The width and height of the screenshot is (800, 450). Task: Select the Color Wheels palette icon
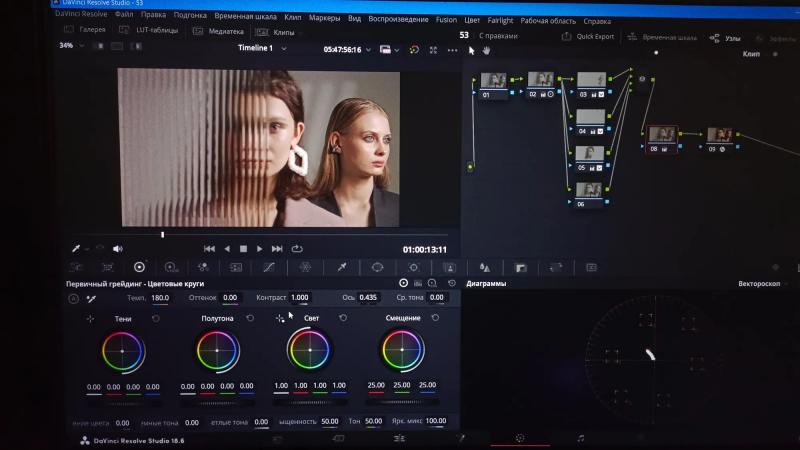[x=139, y=267]
